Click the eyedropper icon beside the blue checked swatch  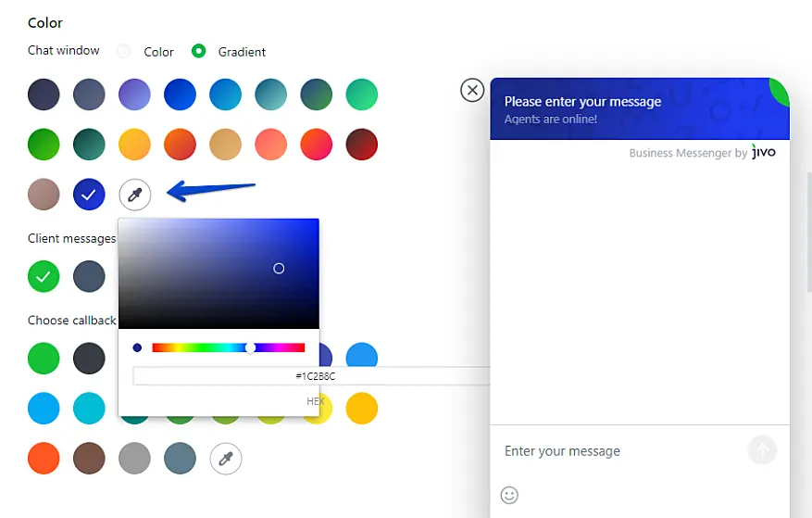tap(135, 195)
